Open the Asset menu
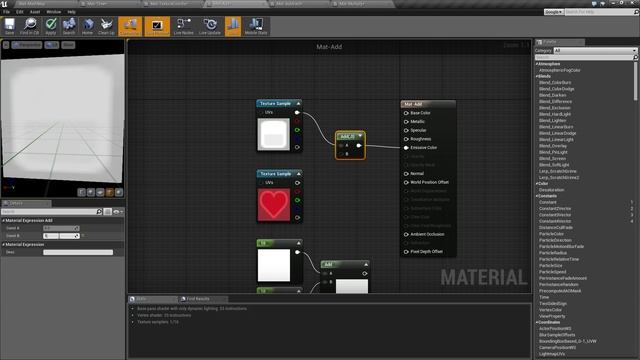Image resolution: width=640 pixels, height=360 pixels. [35, 12]
